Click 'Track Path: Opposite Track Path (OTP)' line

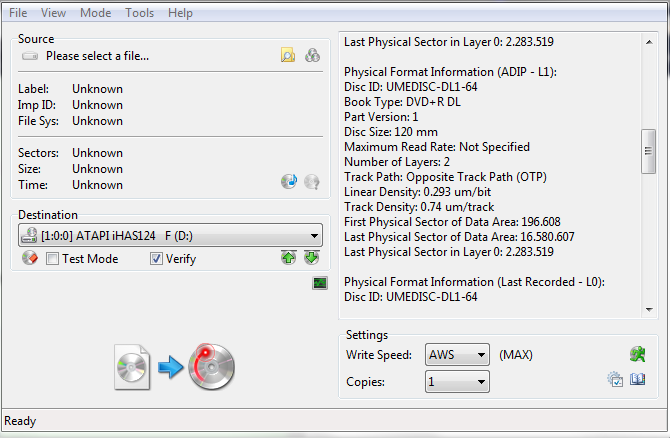445,177
